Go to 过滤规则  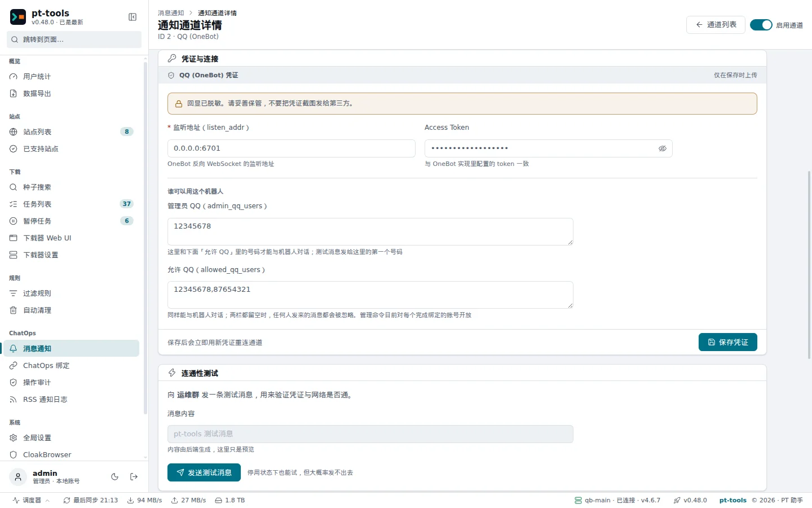coord(71,294)
